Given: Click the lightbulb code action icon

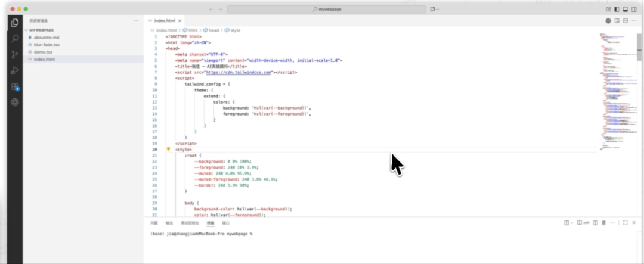Looking at the screenshot, I should pyautogui.click(x=169, y=150).
